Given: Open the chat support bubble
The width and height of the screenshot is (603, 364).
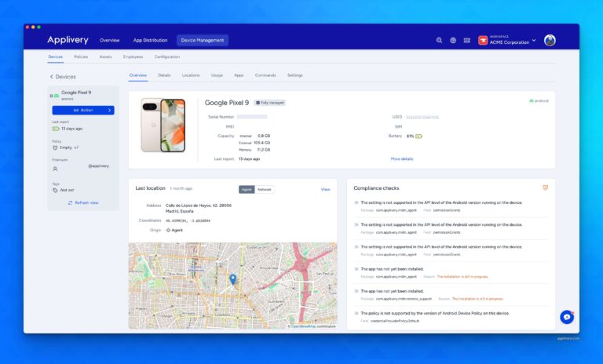Looking at the screenshot, I should [566, 317].
